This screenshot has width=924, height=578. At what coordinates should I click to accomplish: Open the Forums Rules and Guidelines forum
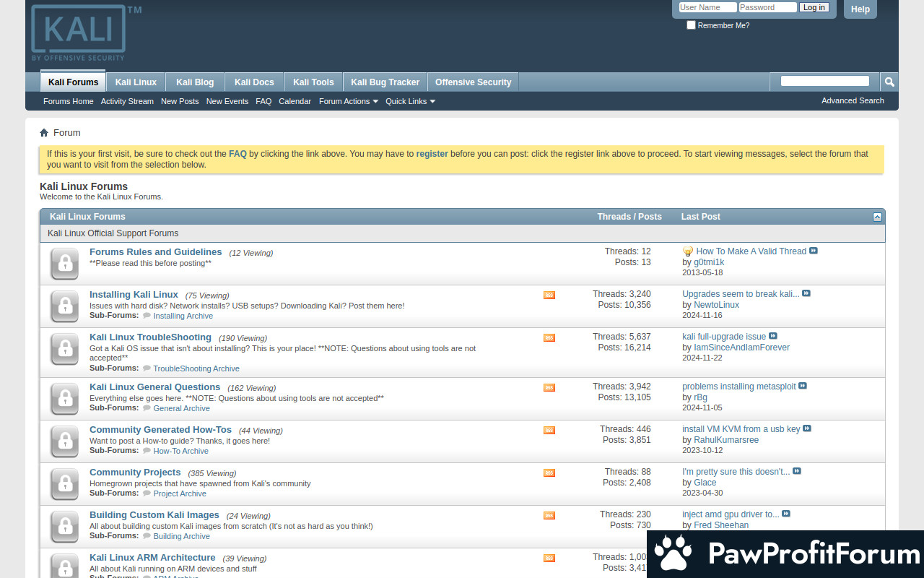click(156, 252)
